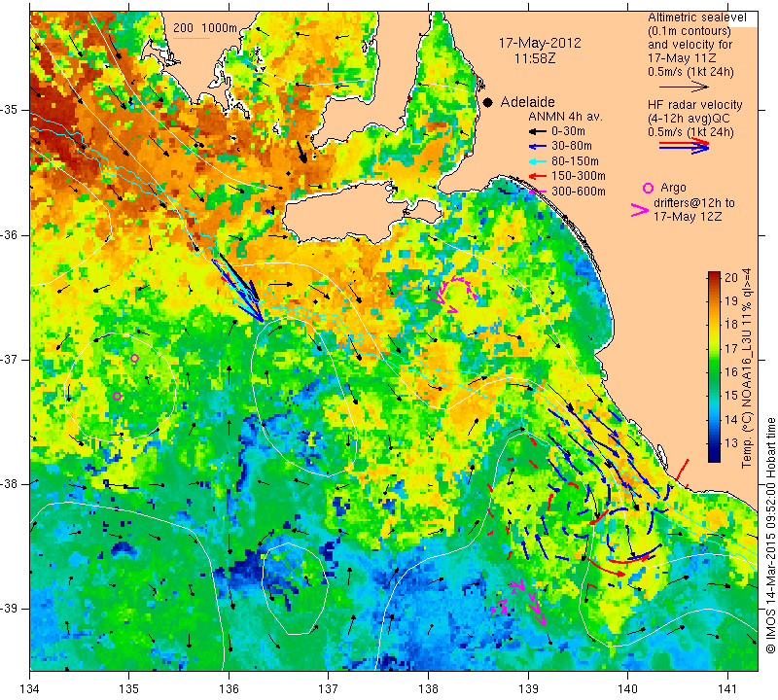
Task: Click the '(4-12h avg)QC' text
Action: pos(689,119)
